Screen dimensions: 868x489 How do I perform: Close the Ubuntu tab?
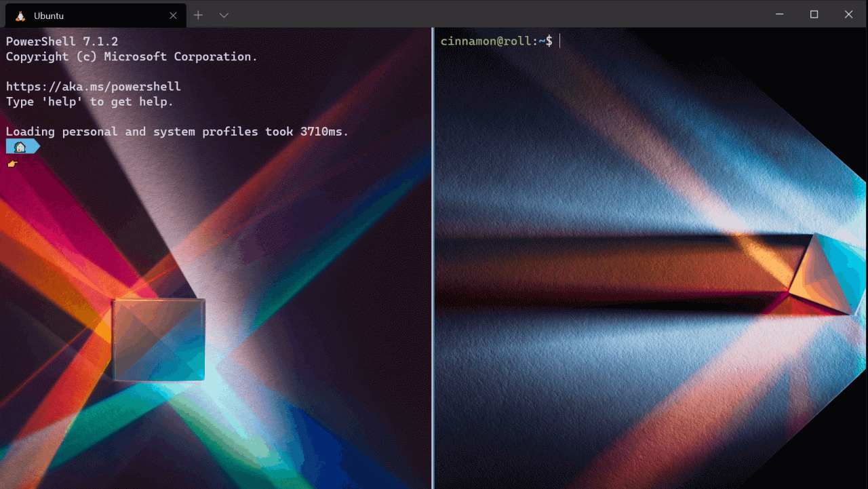174,16
